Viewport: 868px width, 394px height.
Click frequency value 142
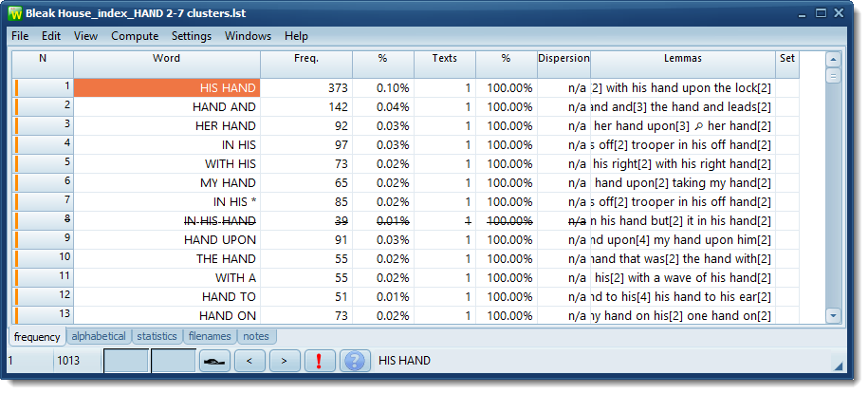tap(306, 107)
